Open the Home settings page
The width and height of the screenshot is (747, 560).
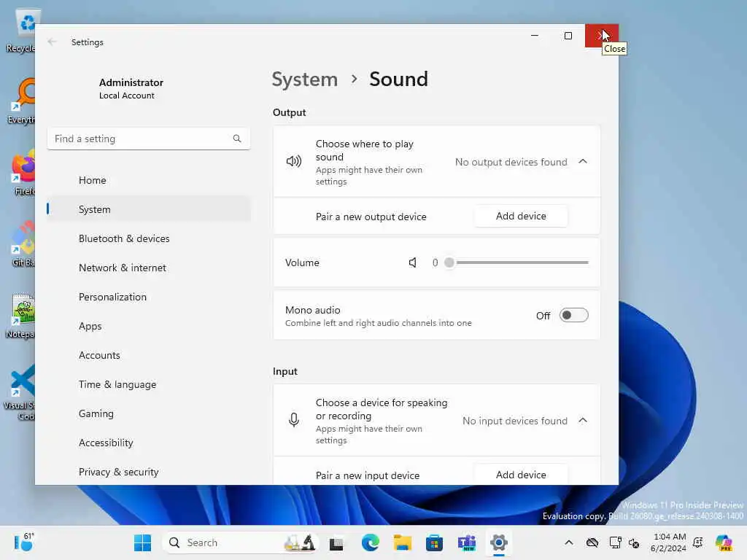click(149, 180)
